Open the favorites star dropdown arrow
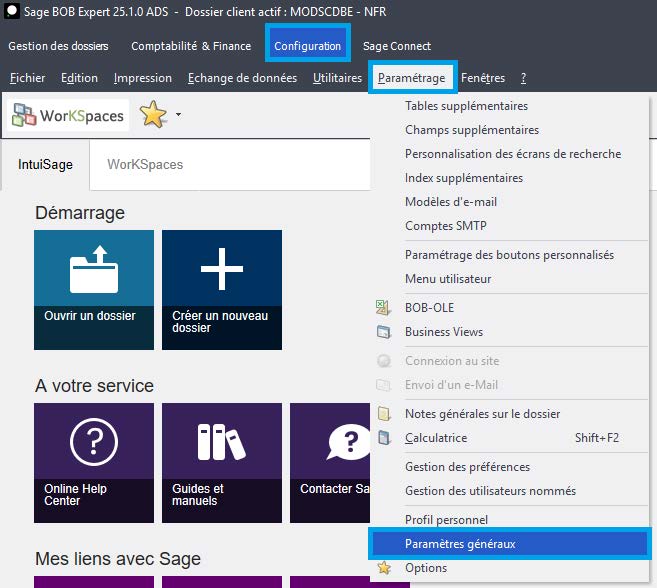Viewport: 657px width, 588px height. pos(178,115)
